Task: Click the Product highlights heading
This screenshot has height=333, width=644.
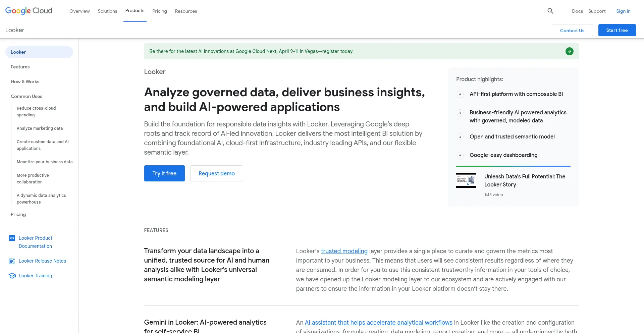Action: point(480,79)
